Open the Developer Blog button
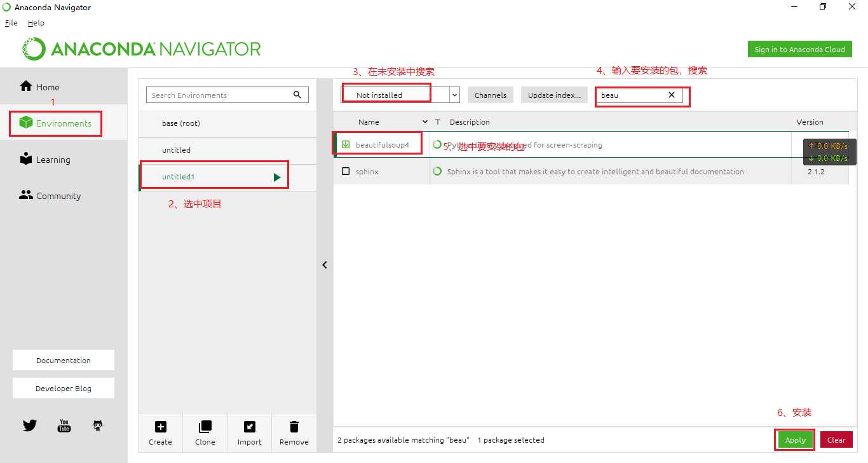The width and height of the screenshot is (868, 463). (64, 388)
